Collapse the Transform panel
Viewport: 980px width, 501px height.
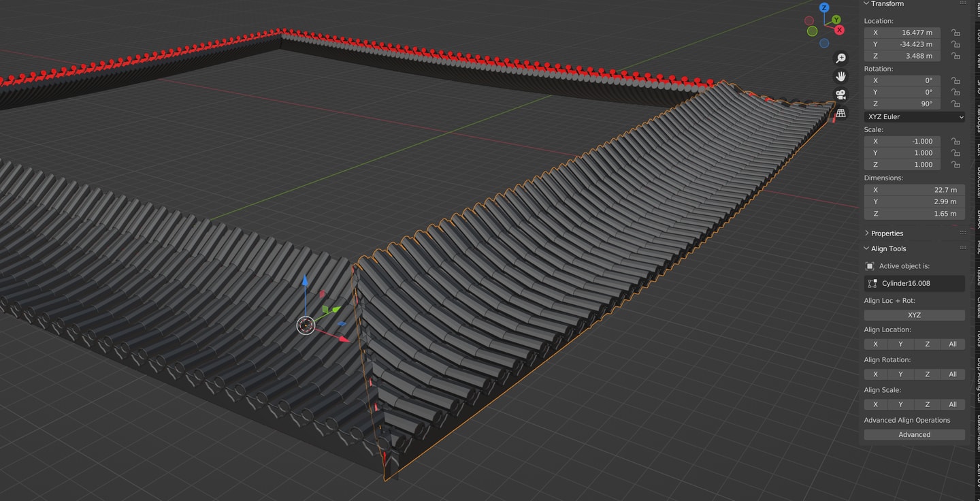(866, 3)
